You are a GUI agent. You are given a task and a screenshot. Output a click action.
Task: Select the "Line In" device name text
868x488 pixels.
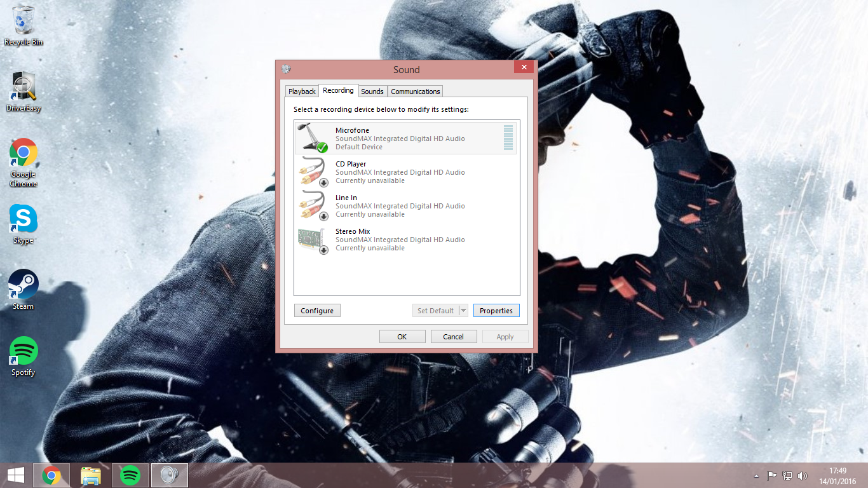point(346,198)
